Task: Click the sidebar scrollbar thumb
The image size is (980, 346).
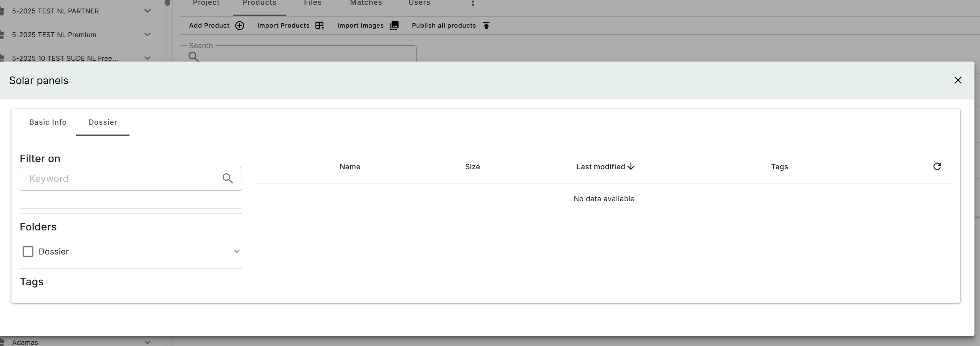Action: click(167, 3)
